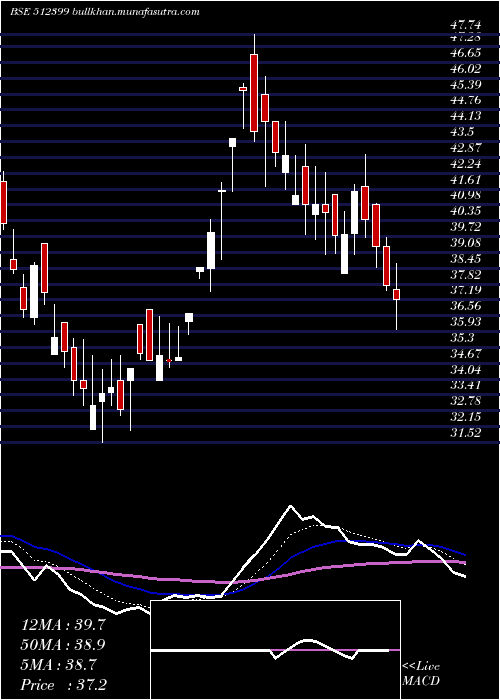
Task: Click the 41.61 price axis label
Action: tap(465, 179)
